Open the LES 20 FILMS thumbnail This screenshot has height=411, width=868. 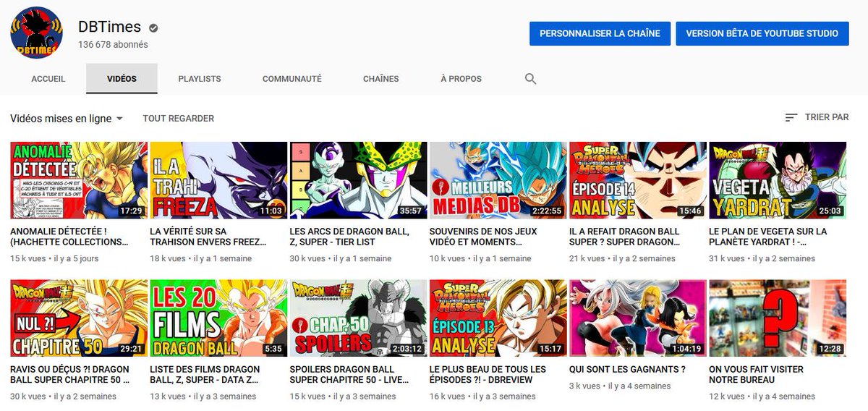[218, 318]
